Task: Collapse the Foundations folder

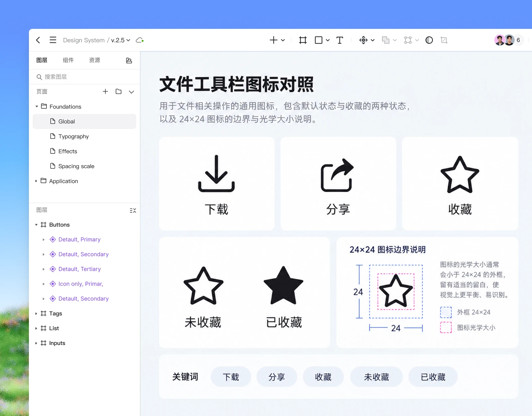Action: (37, 107)
